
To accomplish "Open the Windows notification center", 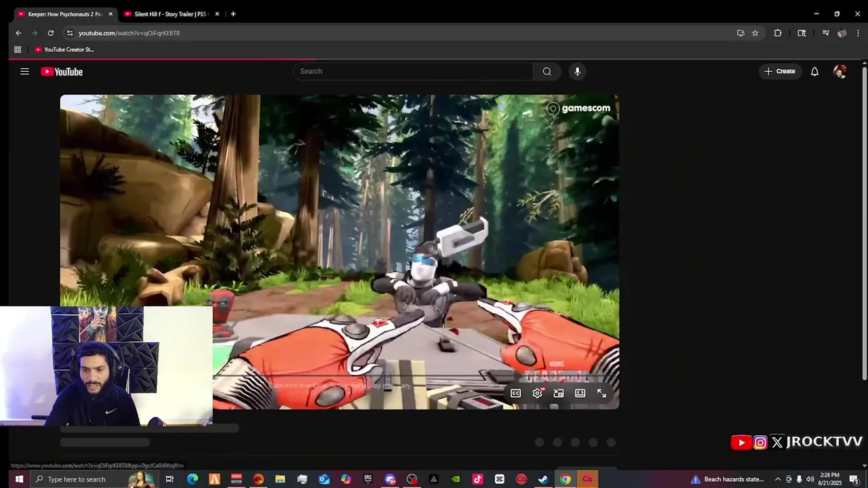I will click(x=854, y=479).
